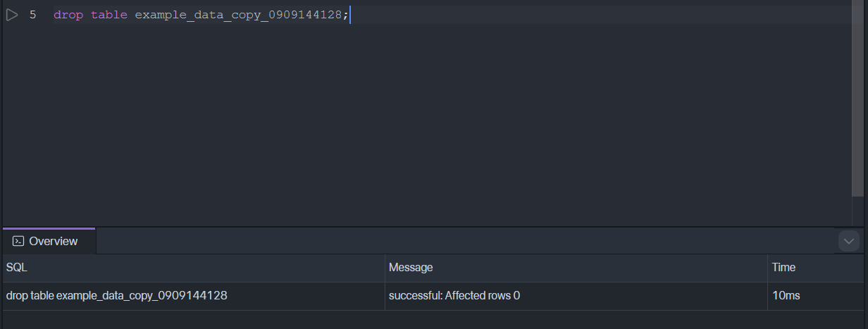Click line number 5 in the gutter

[x=32, y=15]
